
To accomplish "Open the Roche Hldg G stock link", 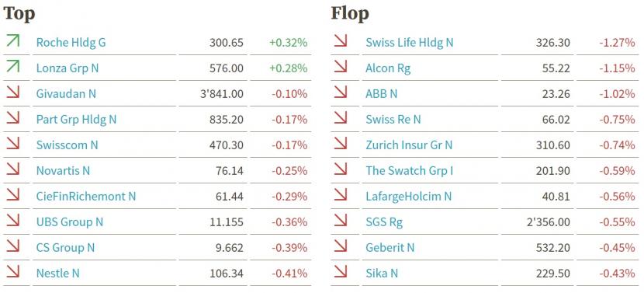I will pyautogui.click(x=71, y=43).
